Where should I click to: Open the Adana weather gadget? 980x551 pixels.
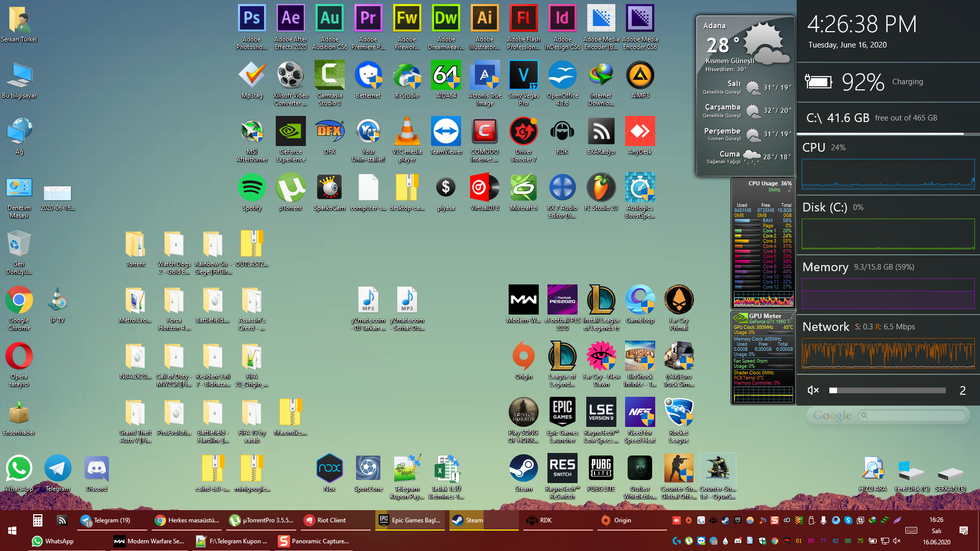click(745, 95)
